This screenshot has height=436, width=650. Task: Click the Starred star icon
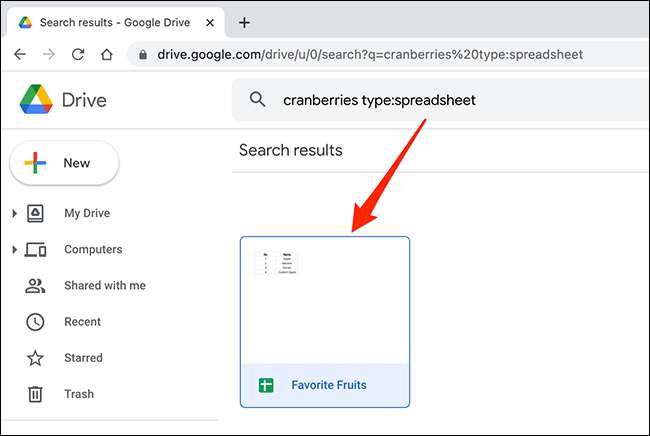click(35, 358)
